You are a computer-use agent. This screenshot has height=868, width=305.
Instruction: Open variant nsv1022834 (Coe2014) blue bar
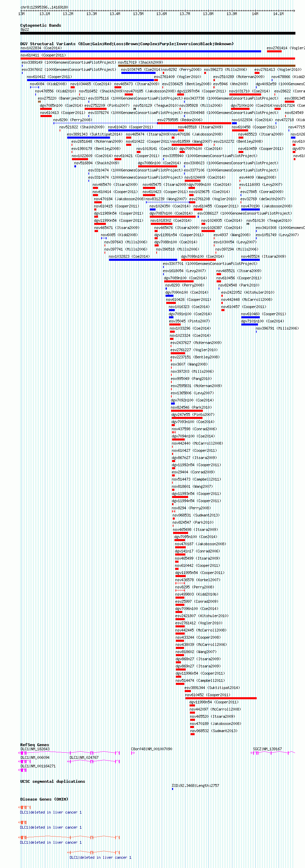pos(141,51)
